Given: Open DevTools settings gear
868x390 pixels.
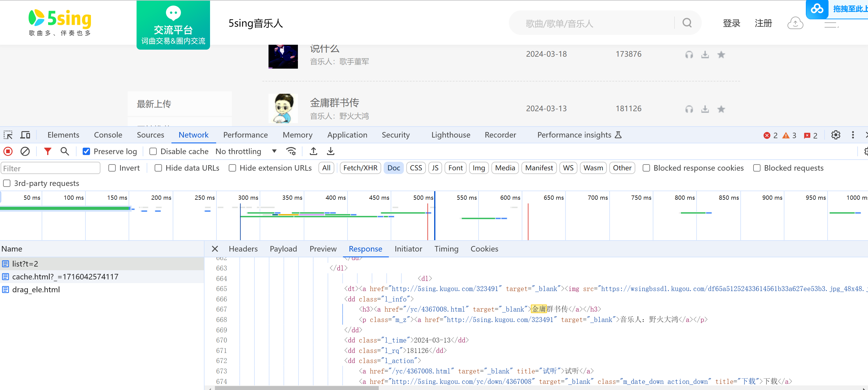Looking at the screenshot, I should point(835,135).
